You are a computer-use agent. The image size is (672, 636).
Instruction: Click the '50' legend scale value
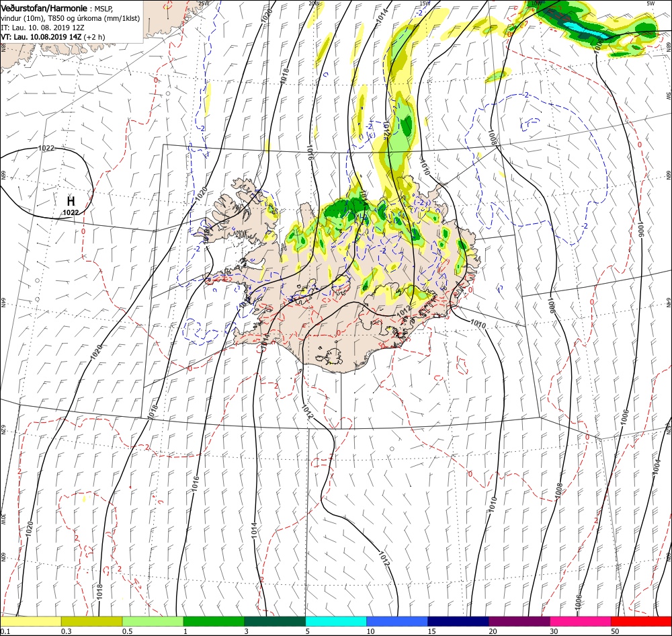(615, 631)
